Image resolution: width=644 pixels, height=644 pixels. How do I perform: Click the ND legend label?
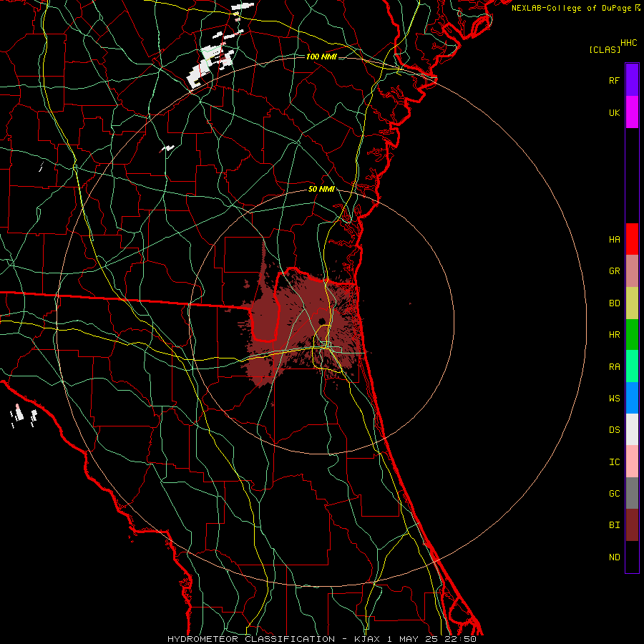pyautogui.click(x=615, y=557)
